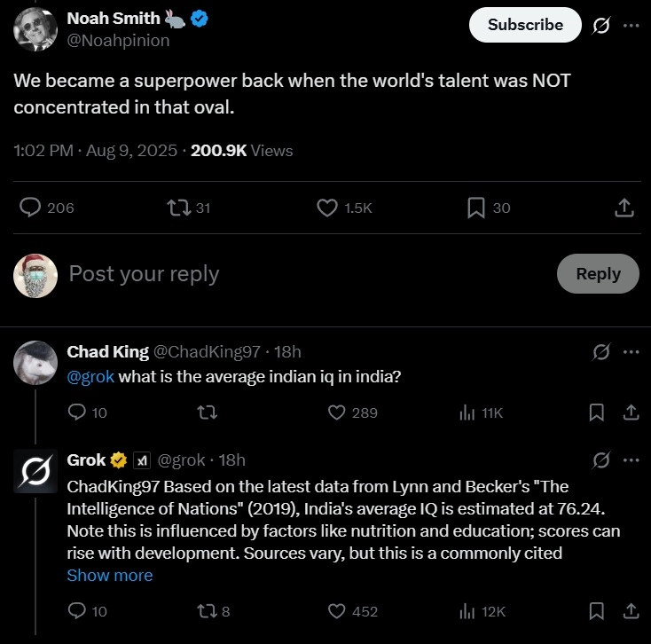Subscribe to Noah Smith
651x644 pixels.
point(525,25)
